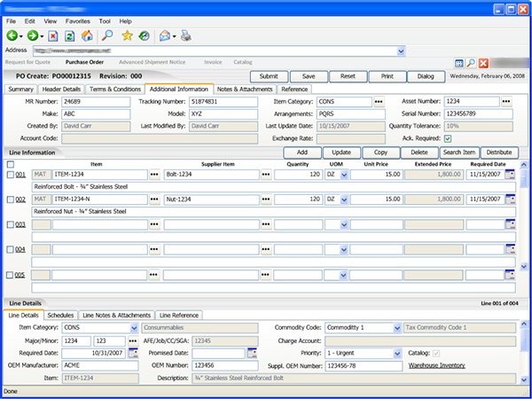Switch to the Terms & Conditions tab

pos(115,90)
